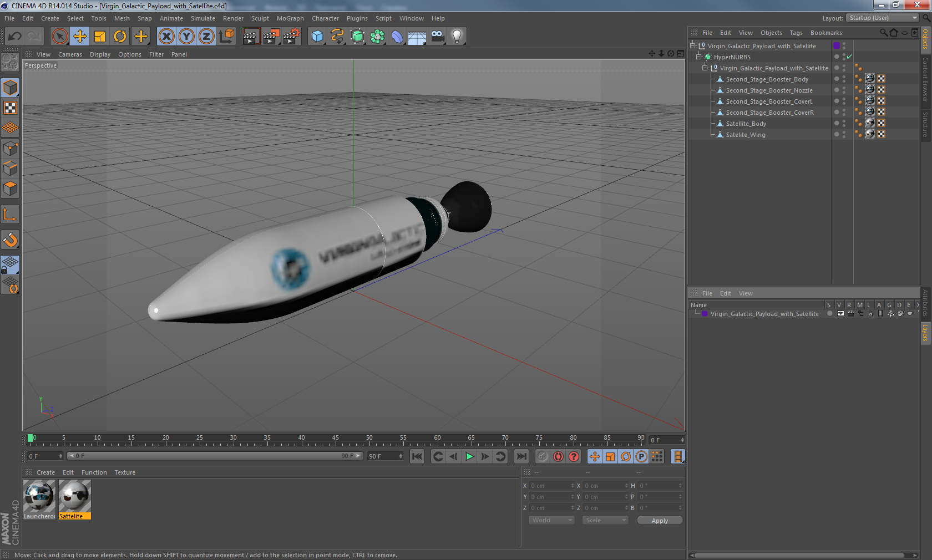Screen dimensions: 932x560
Task: Toggle X axis lock
Action: point(166,37)
